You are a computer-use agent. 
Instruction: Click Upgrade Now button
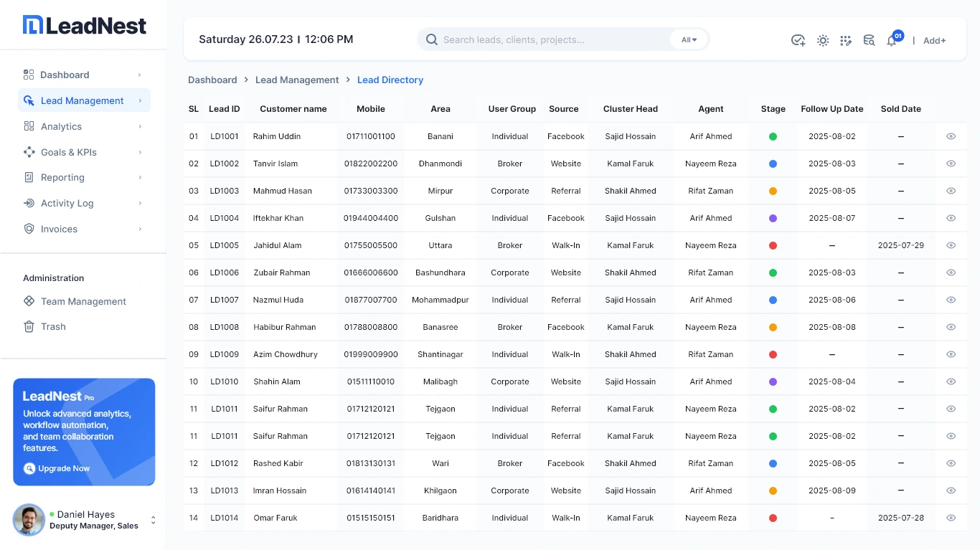click(x=57, y=468)
